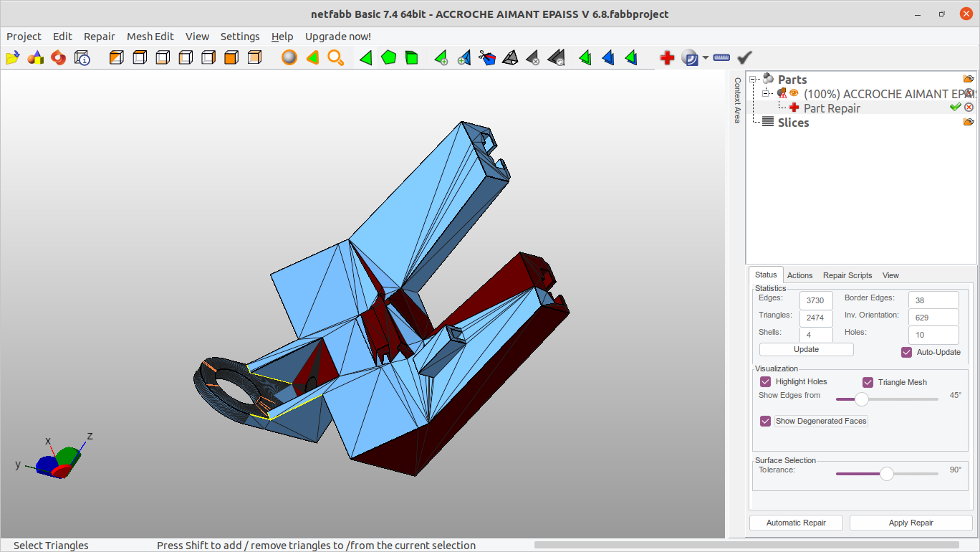
Task: Click the scissors cut icon in toolbar
Action: 487,58
